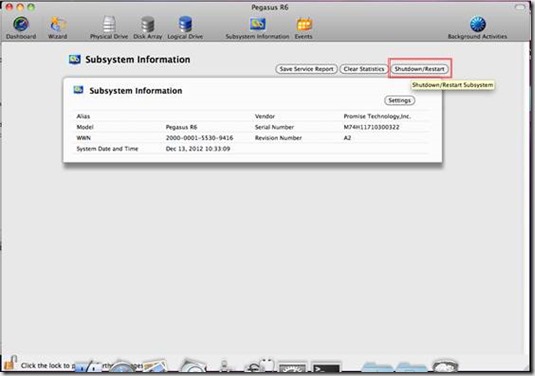Screen dimensions: 535x376
Task: Select the 'Dec 13, 2012 10:33:09' value
Action: click(198, 149)
